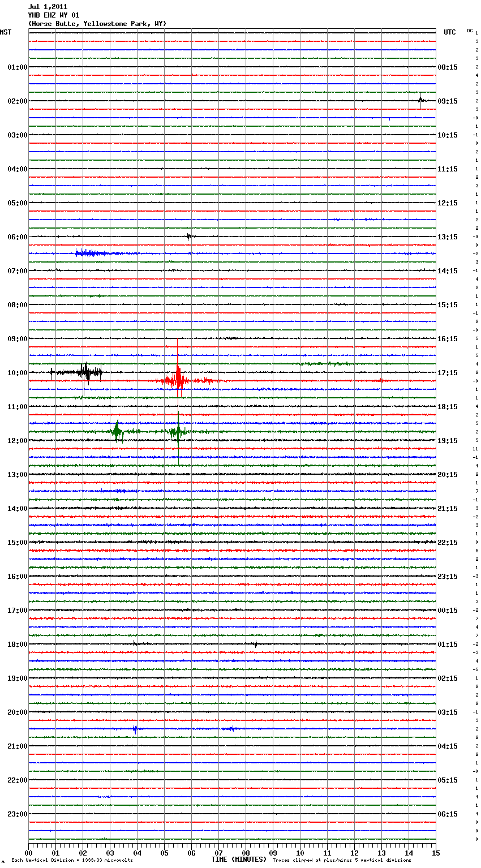Click minute tick '08' on the bottom axis

(x=246, y=853)
